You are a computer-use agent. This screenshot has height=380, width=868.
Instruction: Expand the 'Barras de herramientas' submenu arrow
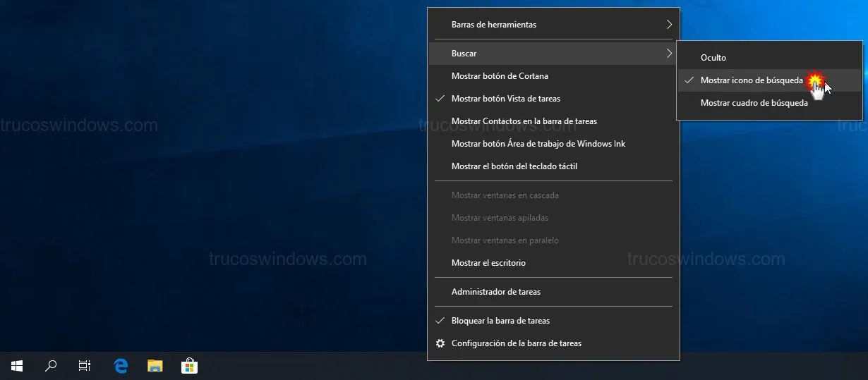(x=668, y=25)
